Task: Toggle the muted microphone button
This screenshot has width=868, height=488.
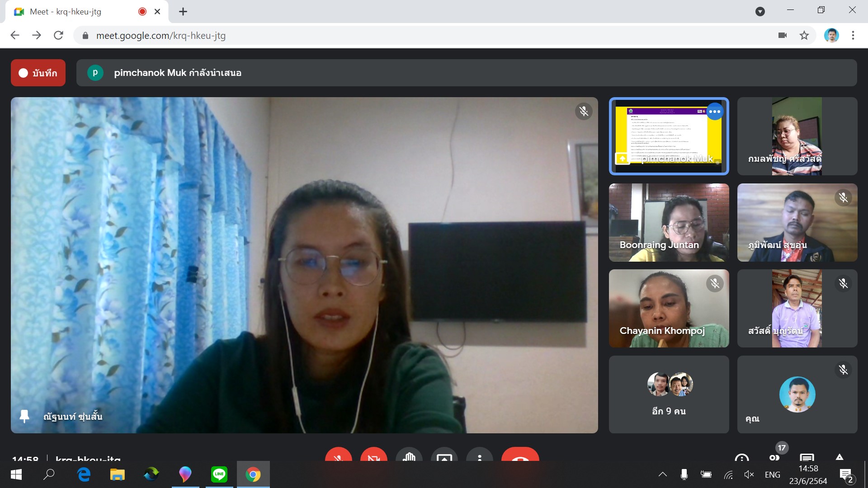Action: [338, 455]
